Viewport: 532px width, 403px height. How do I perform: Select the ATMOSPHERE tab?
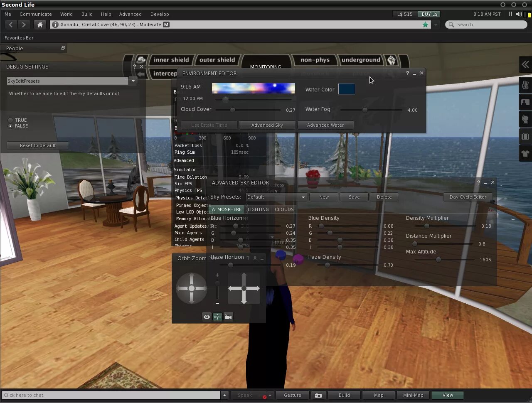coord(227,209)
